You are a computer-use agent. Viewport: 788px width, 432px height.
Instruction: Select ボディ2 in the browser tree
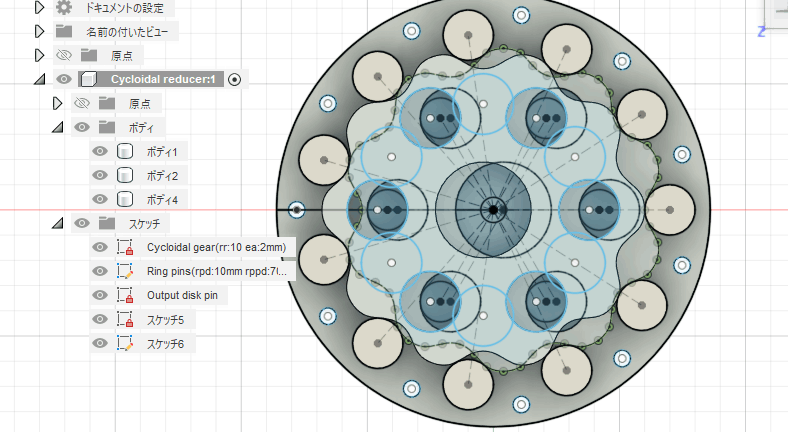[162, 176]
